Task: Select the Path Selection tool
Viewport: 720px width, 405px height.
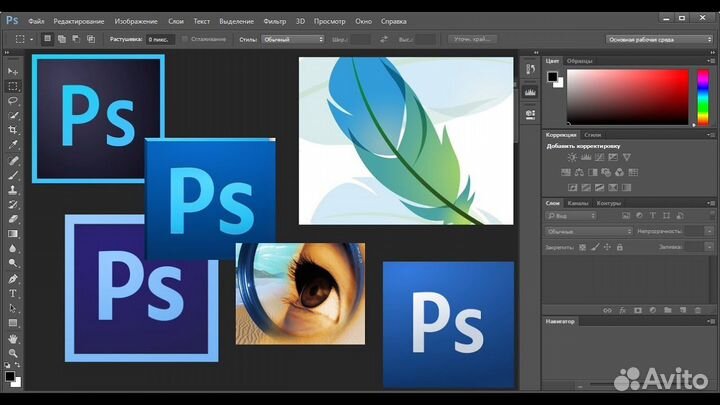Action: [x=13, y=308]
